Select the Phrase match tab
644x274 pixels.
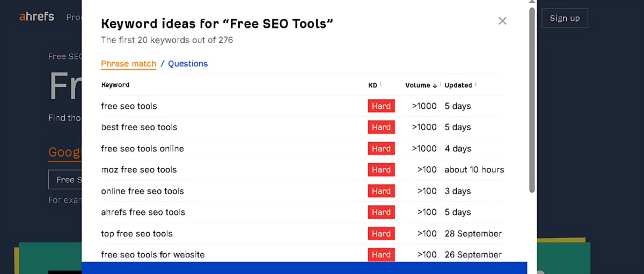click(128, 64)
